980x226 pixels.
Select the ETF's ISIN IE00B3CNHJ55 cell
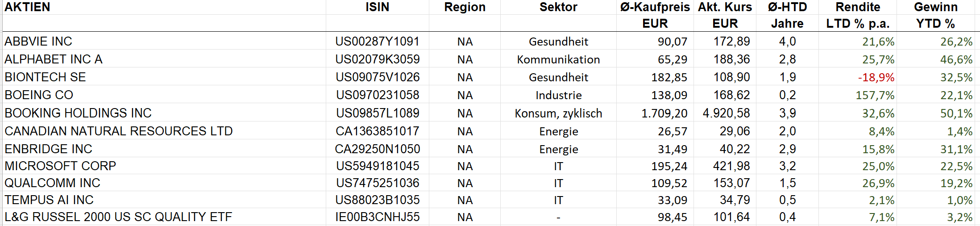377,217
